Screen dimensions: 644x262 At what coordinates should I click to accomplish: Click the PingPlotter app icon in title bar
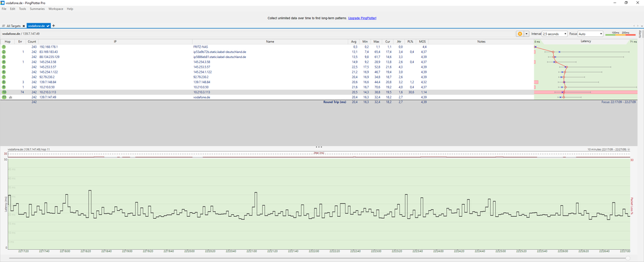2,3
